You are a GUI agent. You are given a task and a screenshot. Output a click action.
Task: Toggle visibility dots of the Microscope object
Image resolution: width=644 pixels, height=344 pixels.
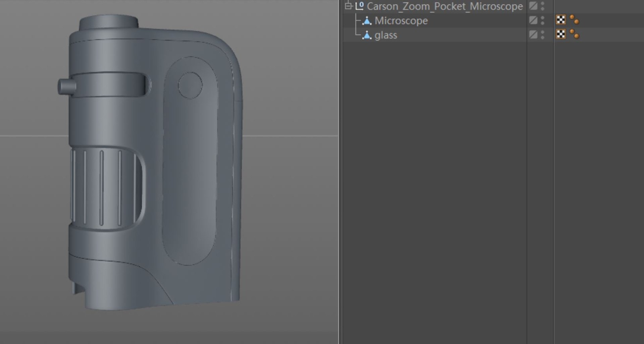click(x=543, y=20)
